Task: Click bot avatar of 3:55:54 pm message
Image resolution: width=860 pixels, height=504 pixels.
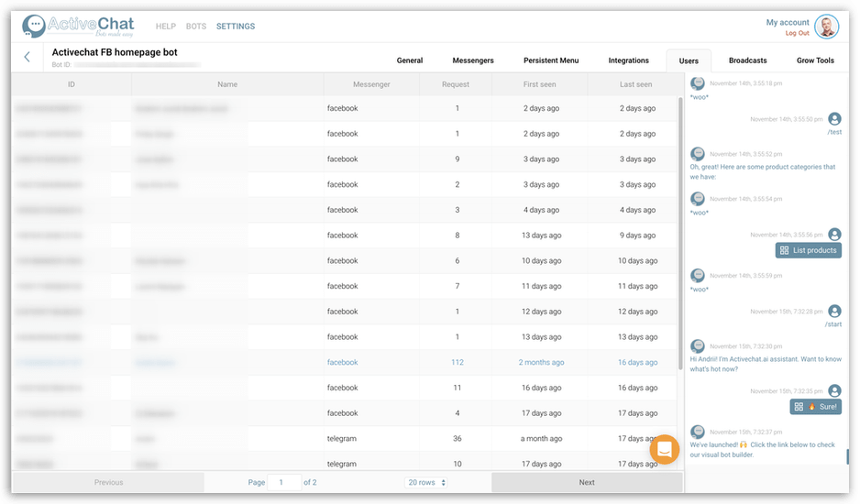Action: coord(698,199)
